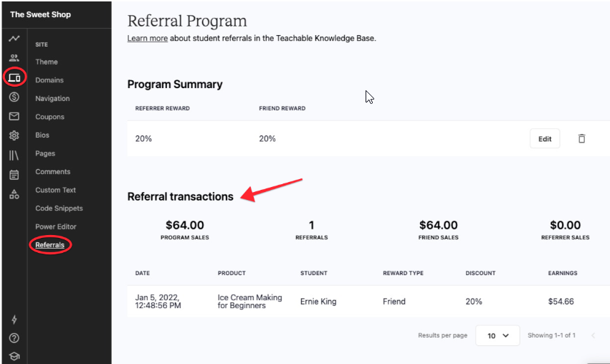This screenshot has height=364, width=610.
Task: Click the previous page chevron in pagination
Action: click(593, 335)
